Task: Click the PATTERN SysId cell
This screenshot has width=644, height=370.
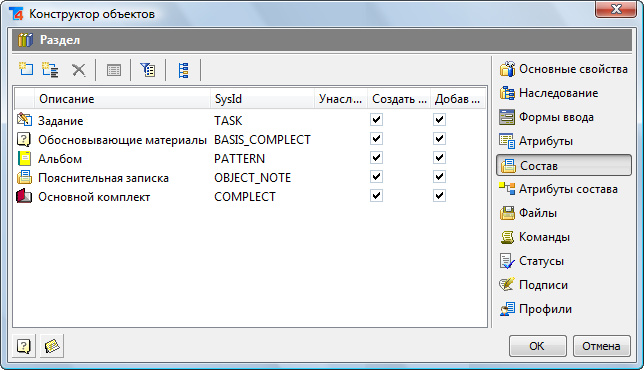Action: point(239,159)
